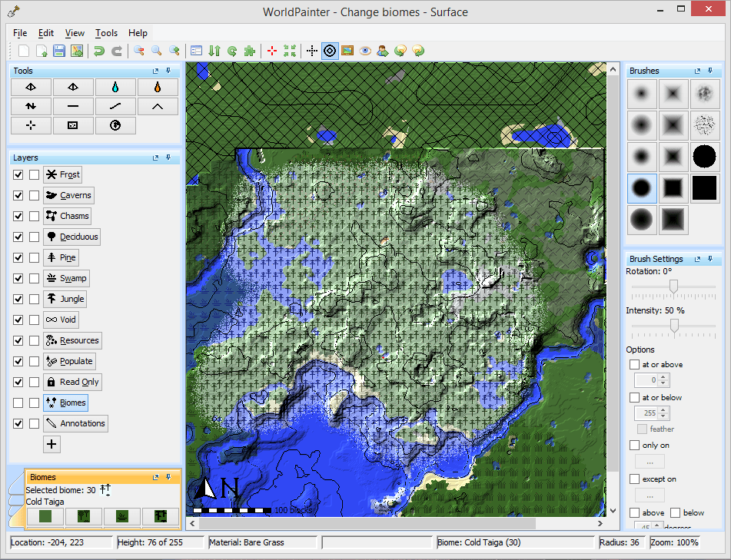Select the Jungle layer button
The height and width of the screenshot is (560, 731).
tap(65, 299)
